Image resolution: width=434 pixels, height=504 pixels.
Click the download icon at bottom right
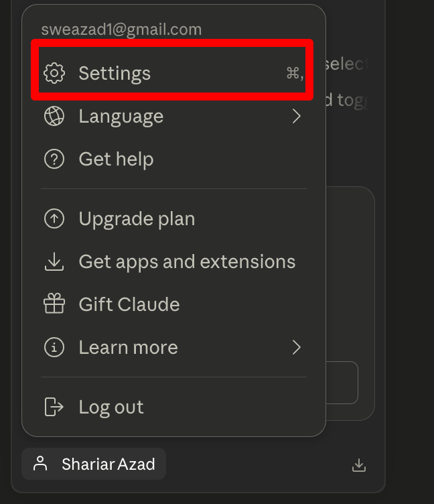[x=359, y=465]
